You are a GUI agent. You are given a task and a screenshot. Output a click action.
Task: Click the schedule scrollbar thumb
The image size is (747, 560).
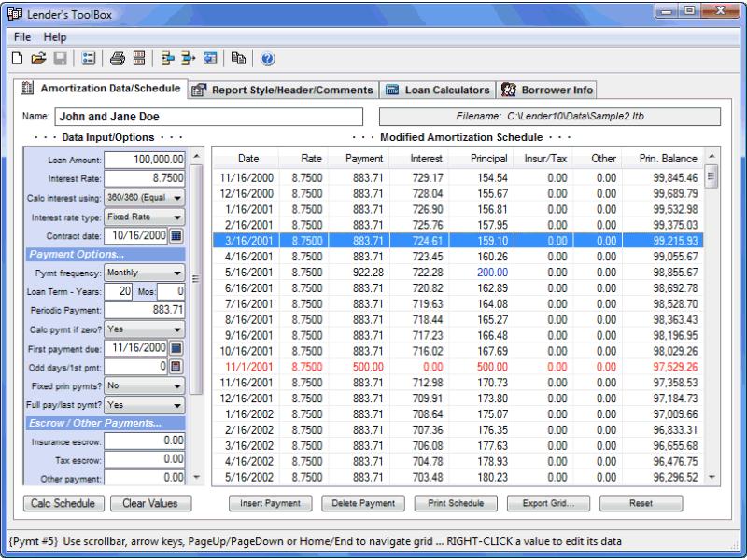coord(711,176)
